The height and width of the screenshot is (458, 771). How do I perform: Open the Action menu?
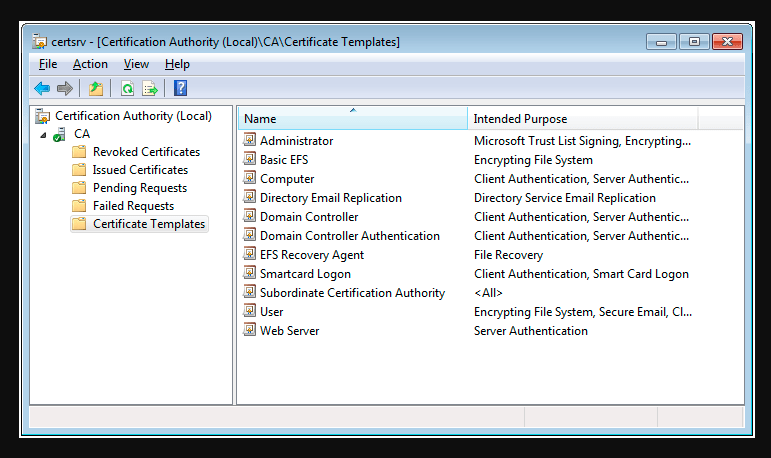[90, 64]
